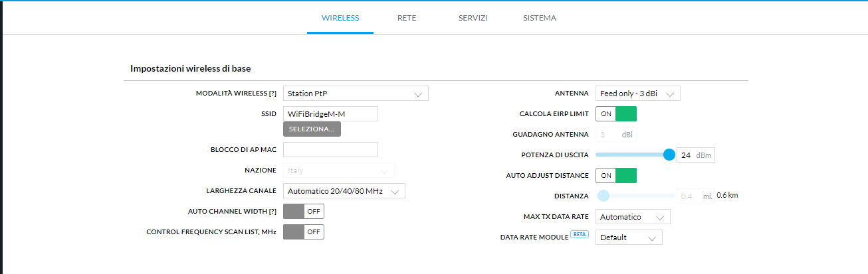
Task: Go to the SISTEMA tab
Action: 540,18
